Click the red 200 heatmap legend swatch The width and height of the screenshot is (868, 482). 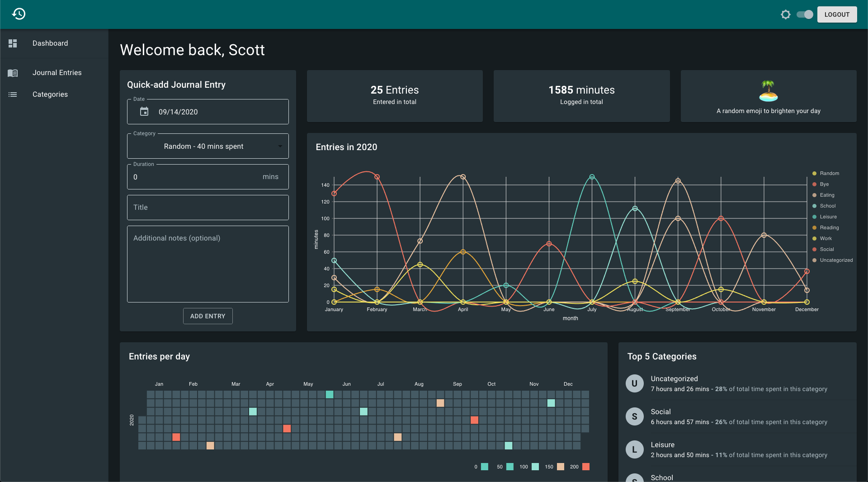[586, 467]
